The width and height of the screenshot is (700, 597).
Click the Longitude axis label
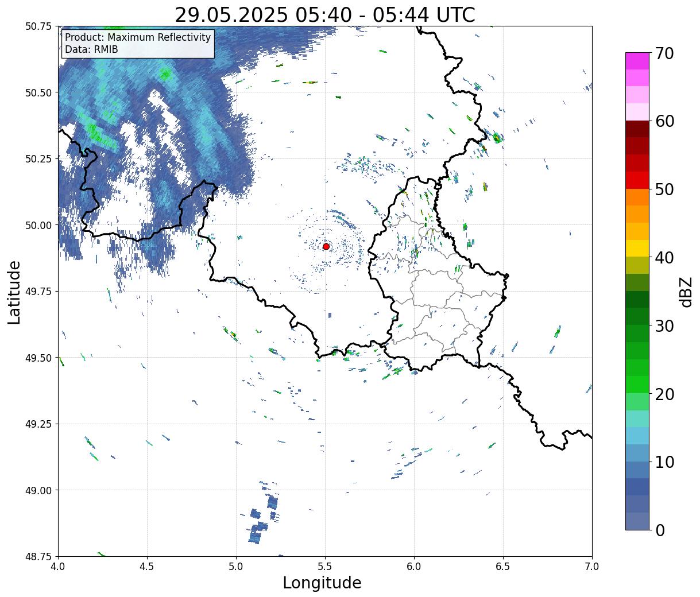[322, 583]
